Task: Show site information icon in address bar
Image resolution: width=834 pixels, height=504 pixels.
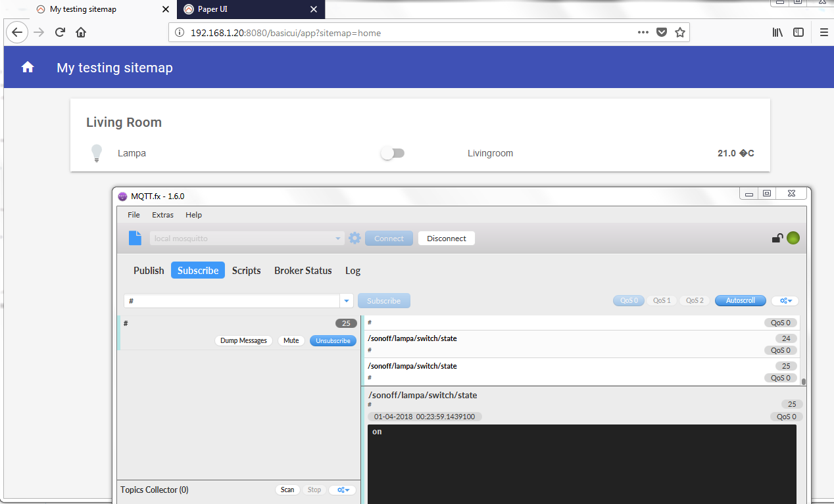Action: pyautogui.click(x=180, y=33)
